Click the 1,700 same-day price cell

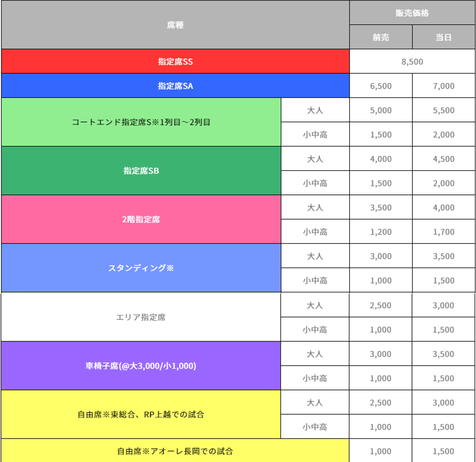click(x=444, y=232)
